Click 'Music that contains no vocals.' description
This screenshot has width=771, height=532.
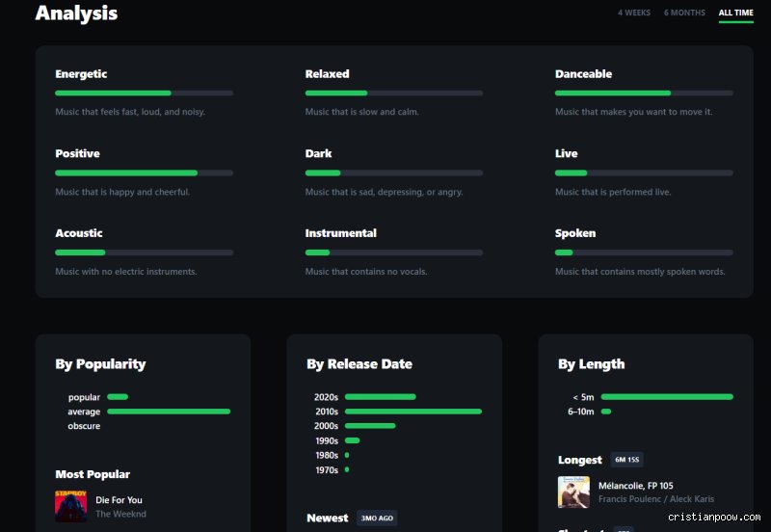pos(366,272)
